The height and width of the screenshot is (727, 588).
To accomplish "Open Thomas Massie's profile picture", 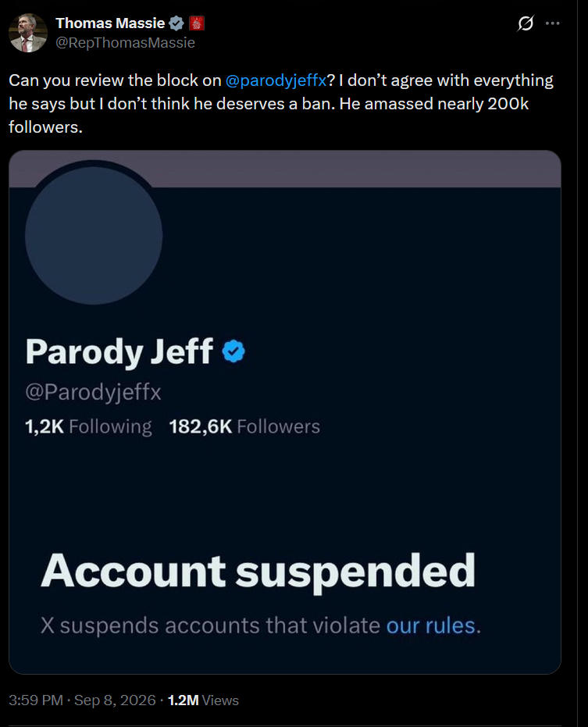I will click(x=28, y=33).
